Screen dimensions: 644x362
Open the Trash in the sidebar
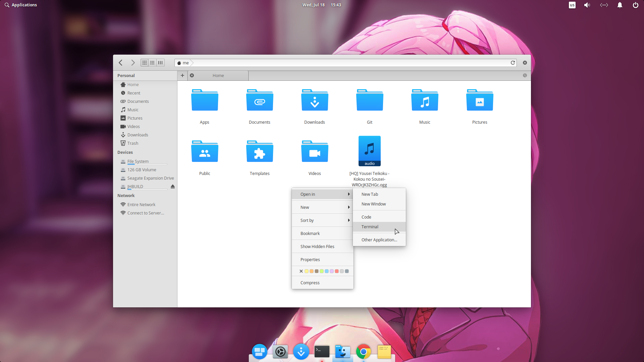pos(132,143)
